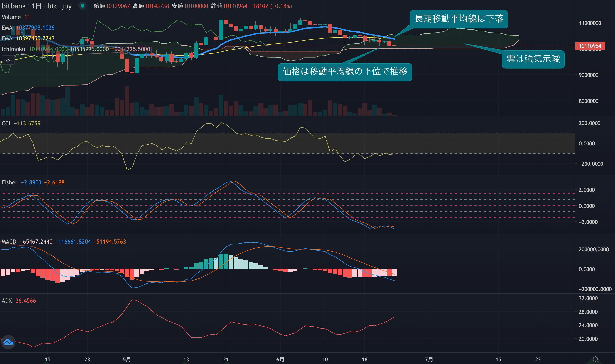The height and width of the screenshot is (364, 615).
Task: Click the green market status dot
Action: [82, 6]
